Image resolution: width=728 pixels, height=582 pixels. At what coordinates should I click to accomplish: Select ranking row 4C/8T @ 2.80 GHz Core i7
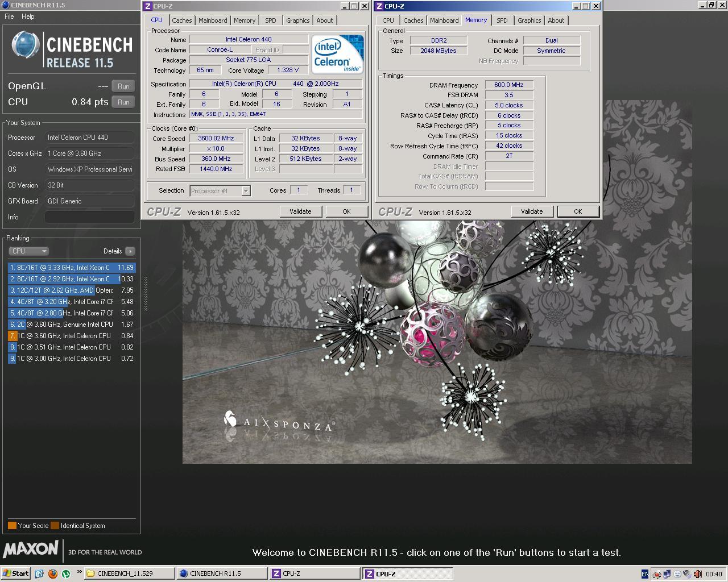72,313
